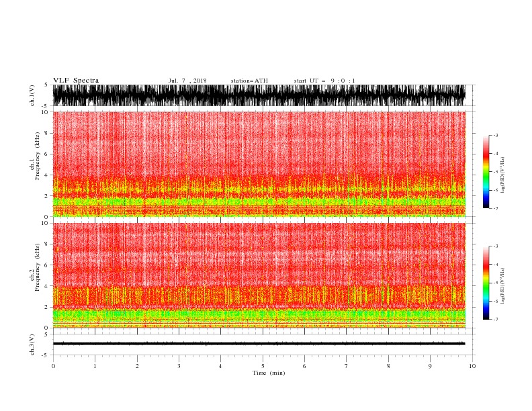
Task: Click the date 'Jul. 7, 2018' label
Action: coord(187,81)
